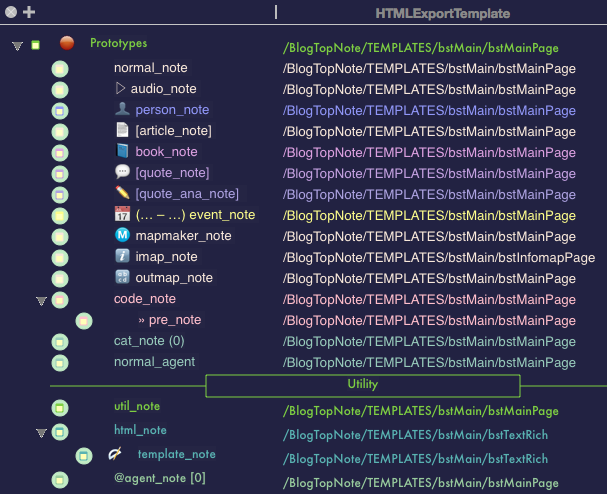Click the round note icon of pre_note

(84, 321)
